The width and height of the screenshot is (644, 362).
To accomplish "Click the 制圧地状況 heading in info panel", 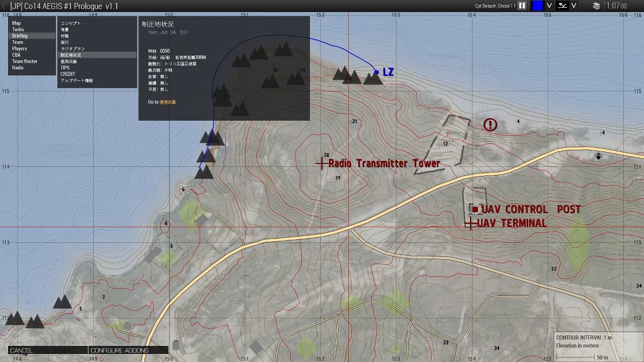I will pos(158,24).
